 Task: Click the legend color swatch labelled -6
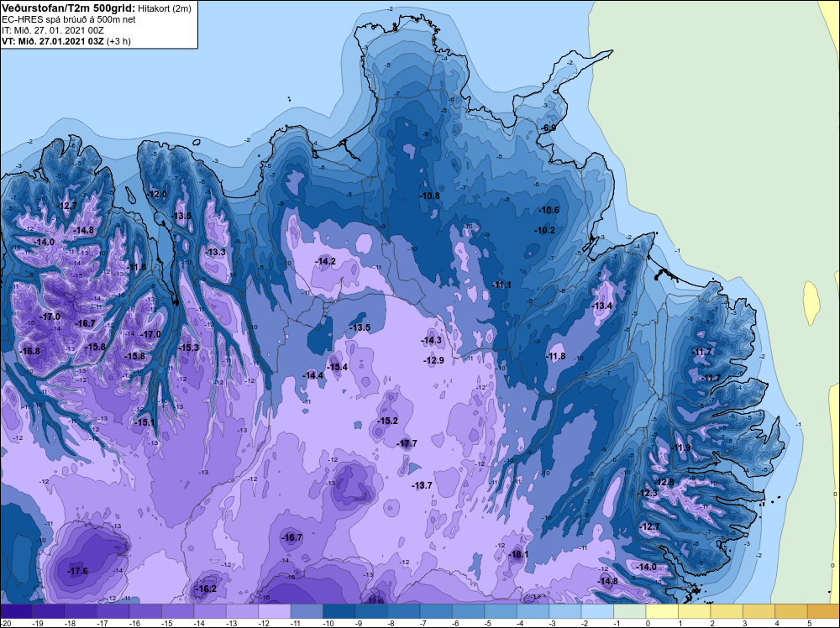(468, 611)
